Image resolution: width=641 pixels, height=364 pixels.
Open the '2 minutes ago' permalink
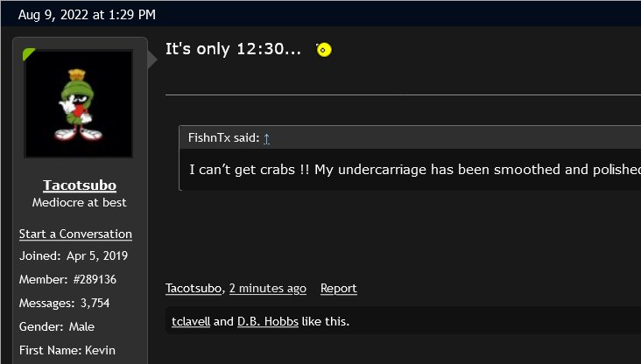pos(268,289)
